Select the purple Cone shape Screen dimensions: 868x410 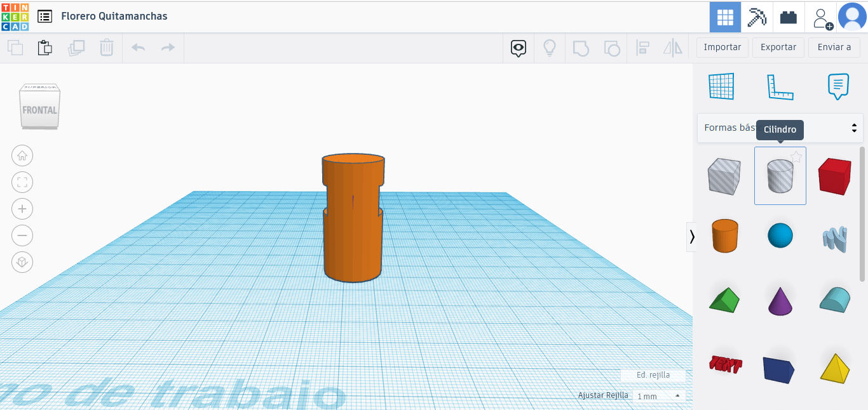(780, 301)
